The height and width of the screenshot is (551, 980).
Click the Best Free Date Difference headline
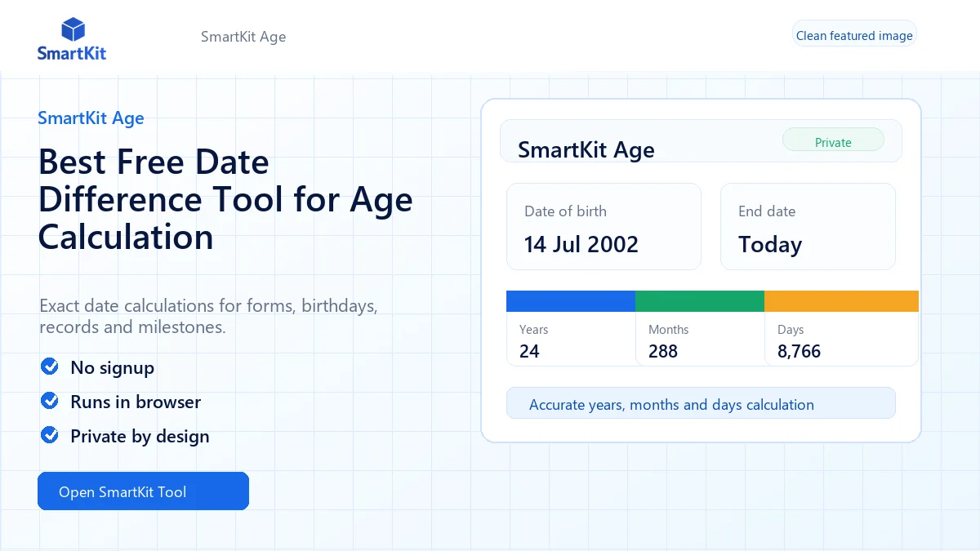[x=225, y=200]
